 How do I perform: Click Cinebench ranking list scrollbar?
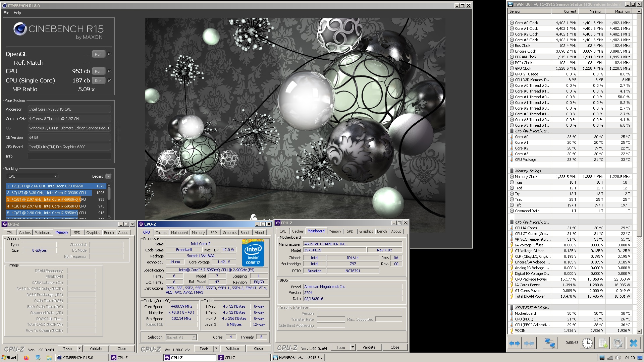click(109, 194)
